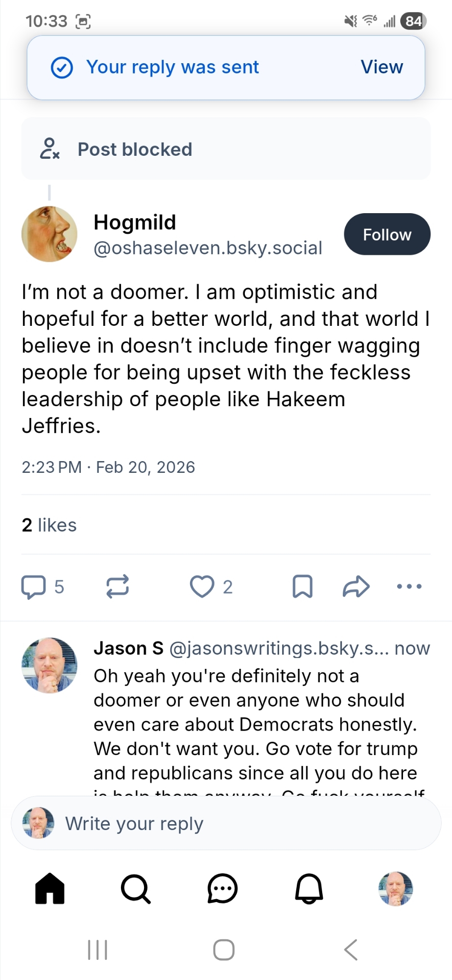This screenshot has height=980, width=452.
Task: Go to Home tab in bottom bar
Action: (50, 888)
